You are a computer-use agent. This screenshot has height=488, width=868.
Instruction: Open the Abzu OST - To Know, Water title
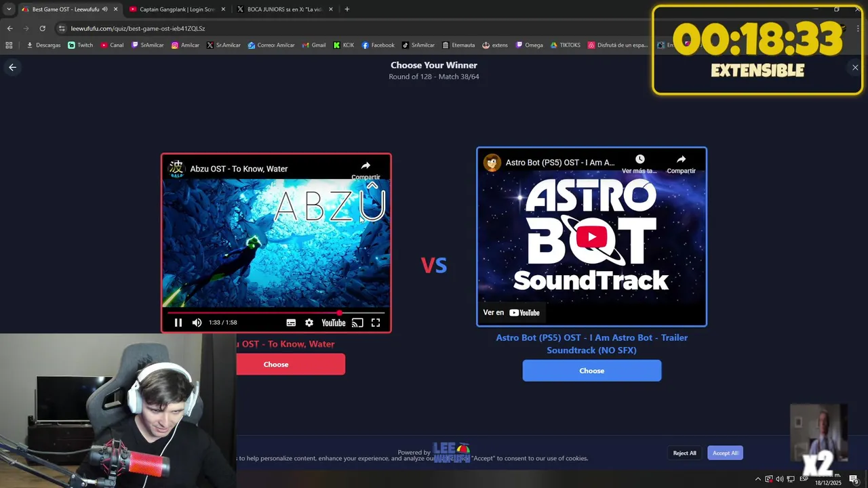pyautogui.click(x=239, y=169)
